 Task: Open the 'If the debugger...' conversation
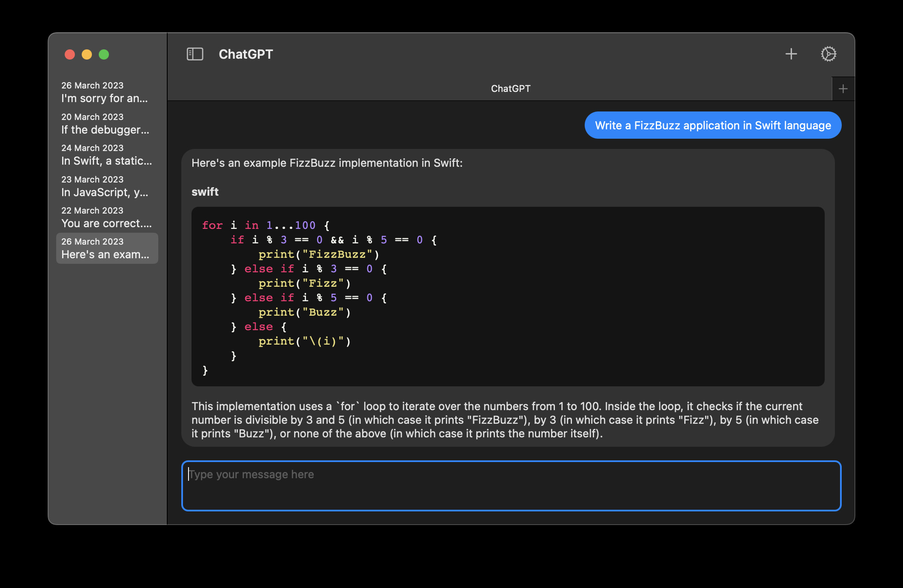click(107, 123)
